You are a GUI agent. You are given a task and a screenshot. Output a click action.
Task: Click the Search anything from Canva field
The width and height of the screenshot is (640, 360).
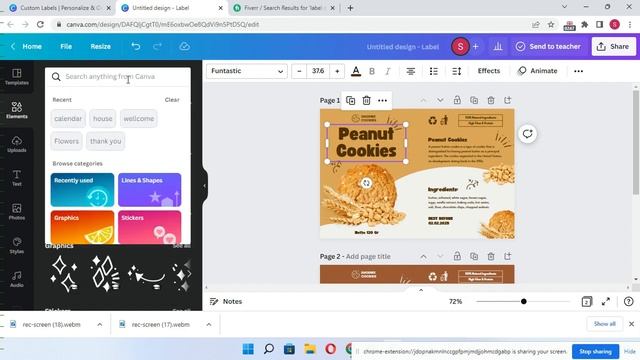coord(118,77)
